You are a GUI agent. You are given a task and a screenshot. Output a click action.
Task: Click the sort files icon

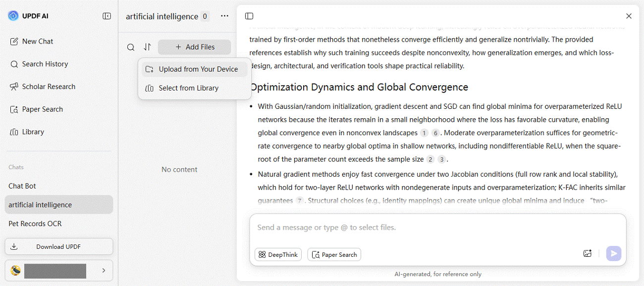point(147,47)
